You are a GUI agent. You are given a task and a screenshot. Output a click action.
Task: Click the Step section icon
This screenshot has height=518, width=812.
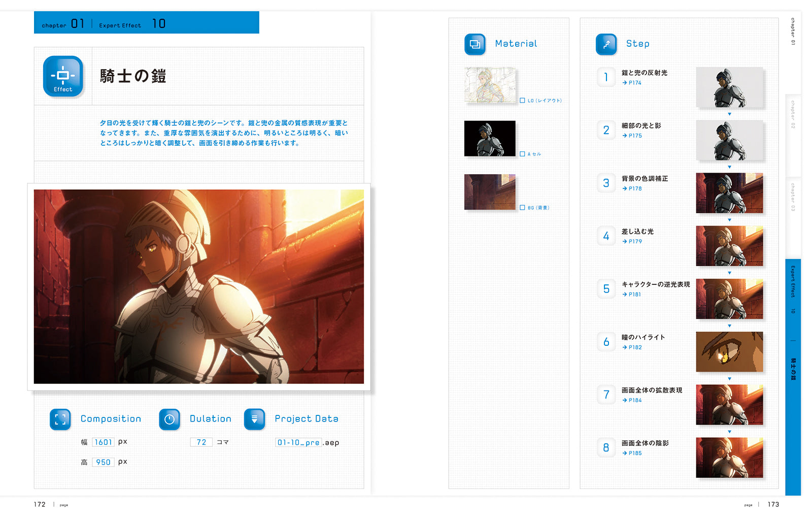coord(606,44)
